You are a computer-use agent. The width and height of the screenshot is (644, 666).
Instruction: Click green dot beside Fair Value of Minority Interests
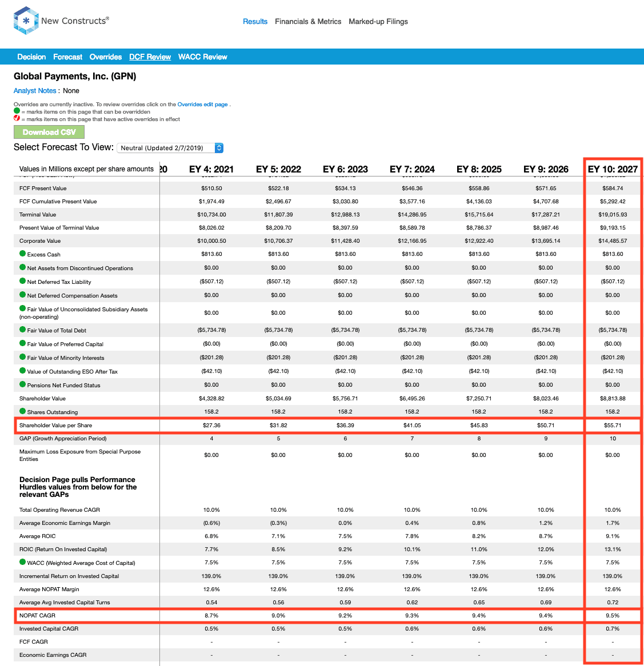(x=22, y=357)
